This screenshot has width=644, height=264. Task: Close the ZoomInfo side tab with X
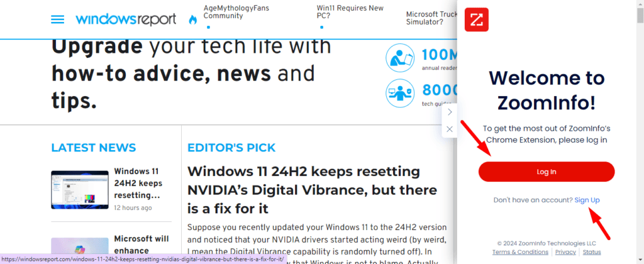point(450,129)
